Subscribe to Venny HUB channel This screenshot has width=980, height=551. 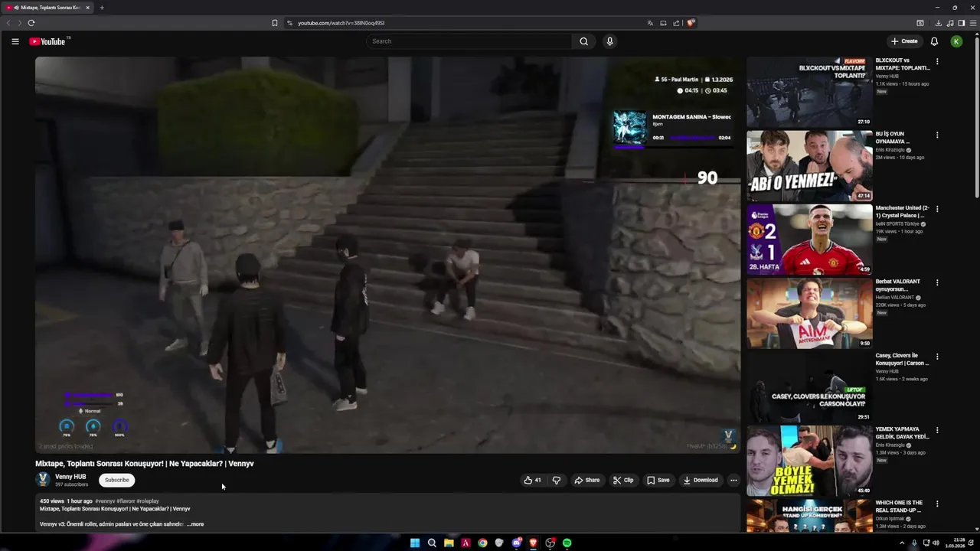[x=116, y=480]
